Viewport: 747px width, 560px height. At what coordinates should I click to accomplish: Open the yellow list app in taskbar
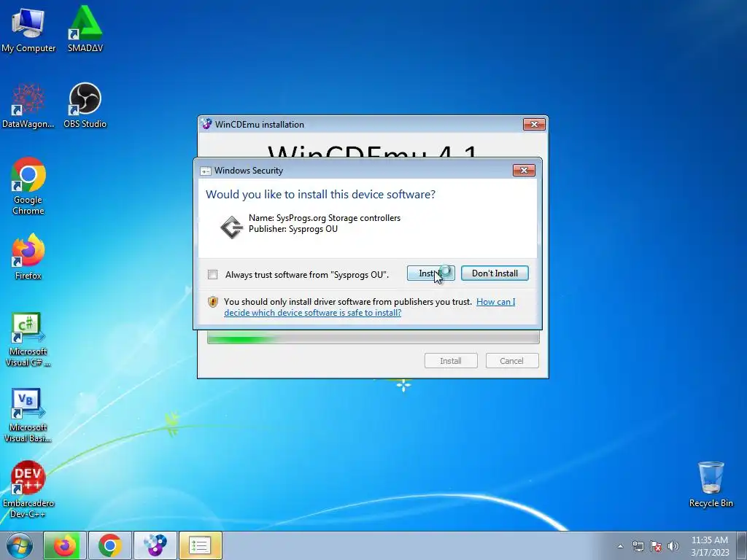tap(201, 545)
